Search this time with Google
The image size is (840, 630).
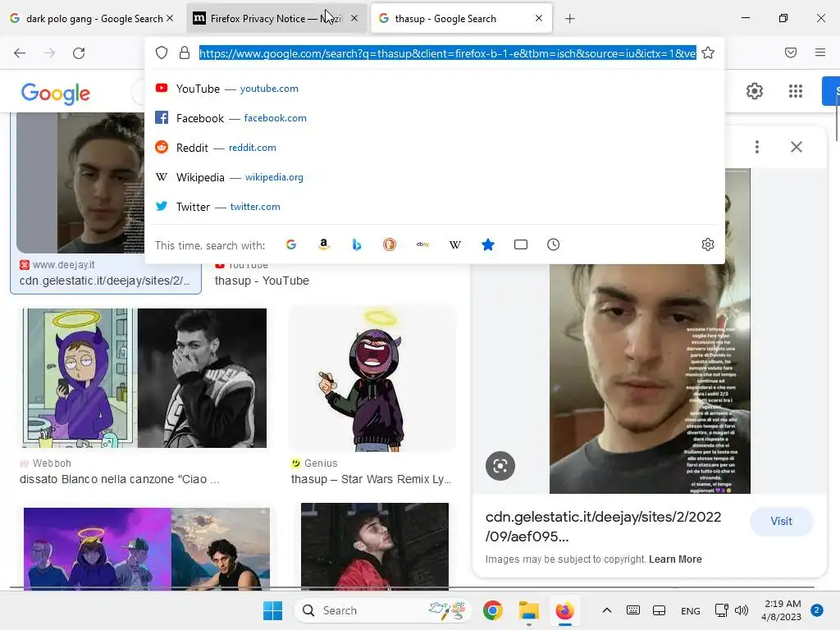point(291,244)
